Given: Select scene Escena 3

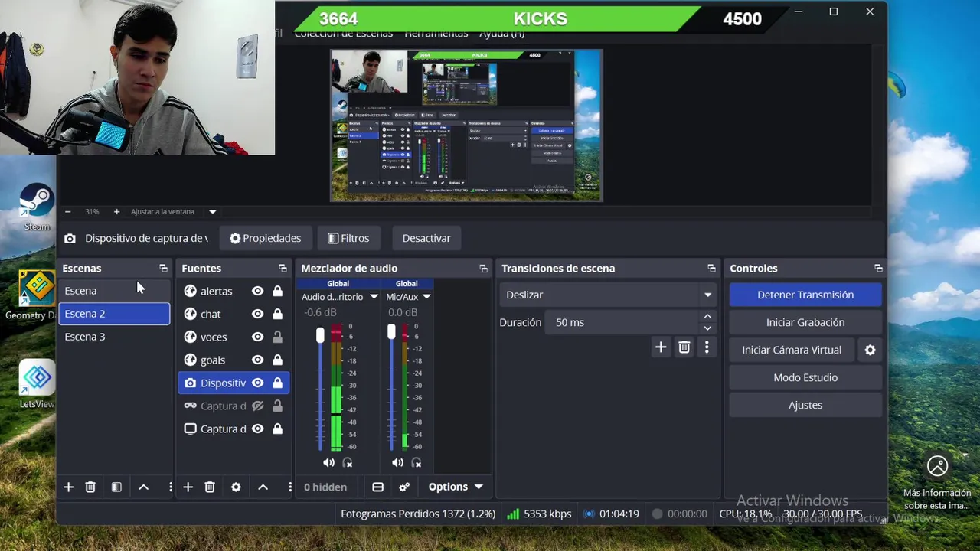Looking at the screenshot, I should coord(115,337).
